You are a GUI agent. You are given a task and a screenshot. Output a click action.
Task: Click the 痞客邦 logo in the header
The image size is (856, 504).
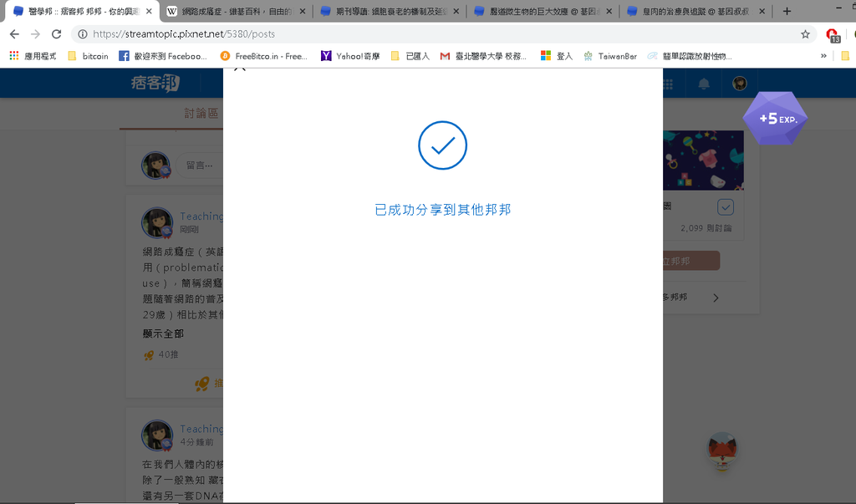click(155, 83)
